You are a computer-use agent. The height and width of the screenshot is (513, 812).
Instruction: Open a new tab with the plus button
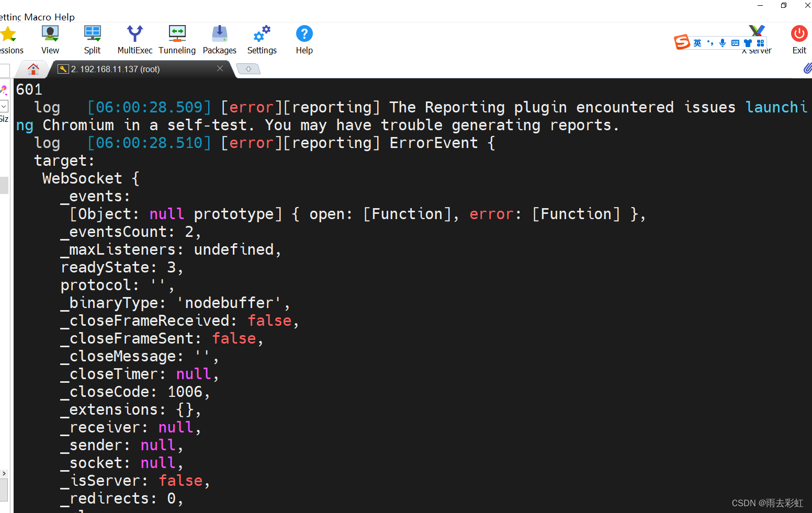tap(249, 69)
